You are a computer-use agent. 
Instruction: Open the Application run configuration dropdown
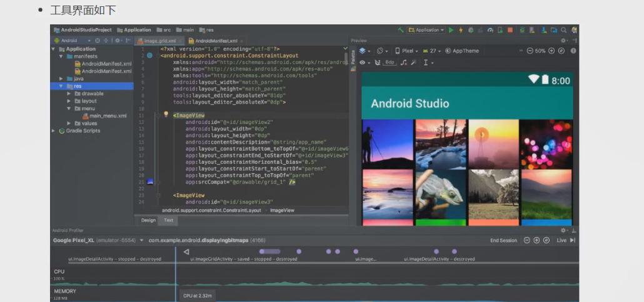coord(426,29)
